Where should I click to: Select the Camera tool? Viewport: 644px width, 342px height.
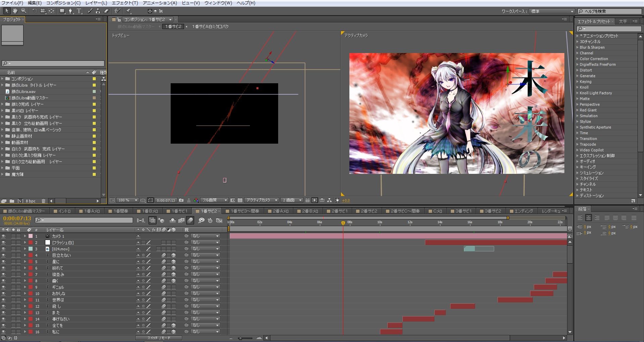point(43,11)
